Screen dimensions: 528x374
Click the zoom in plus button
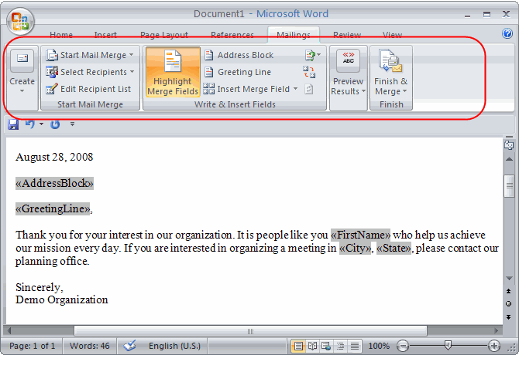[x=494, y=346]
